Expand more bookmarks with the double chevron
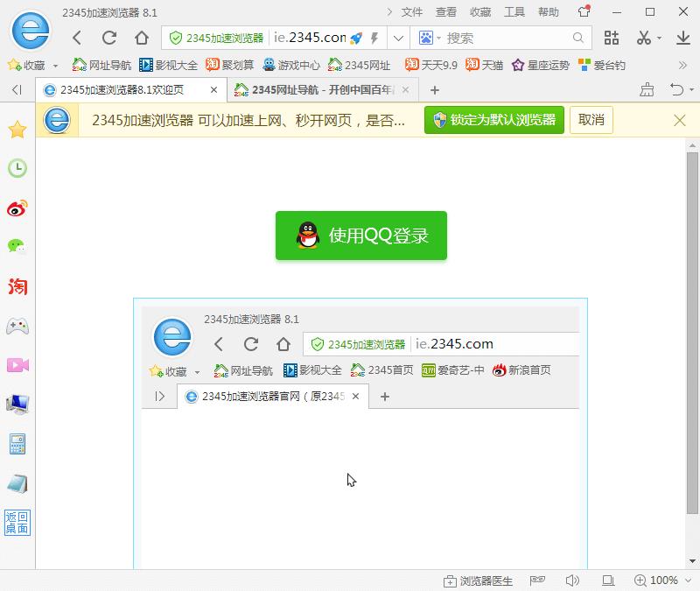The image size is (700, 591). pos(682,66)
